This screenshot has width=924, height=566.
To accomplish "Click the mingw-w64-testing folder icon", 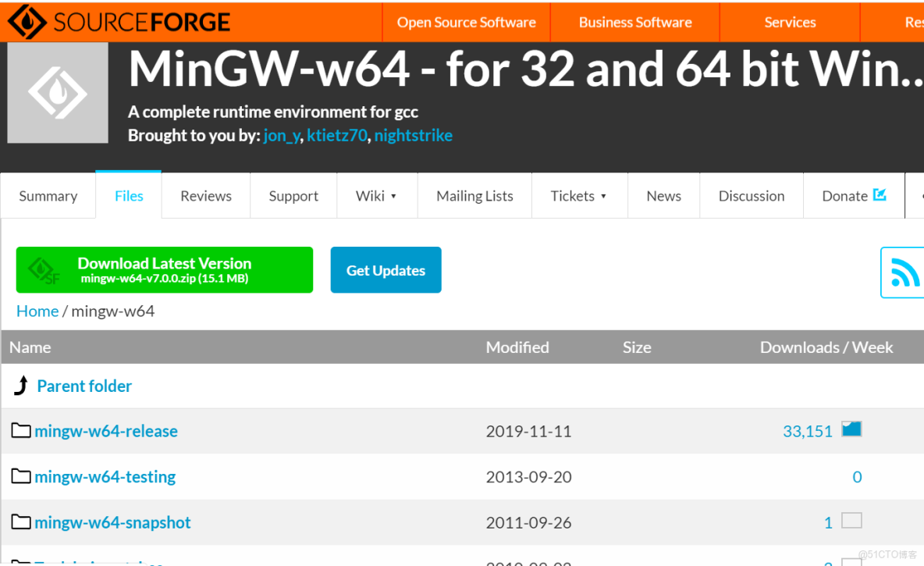I will click(21, 476).
